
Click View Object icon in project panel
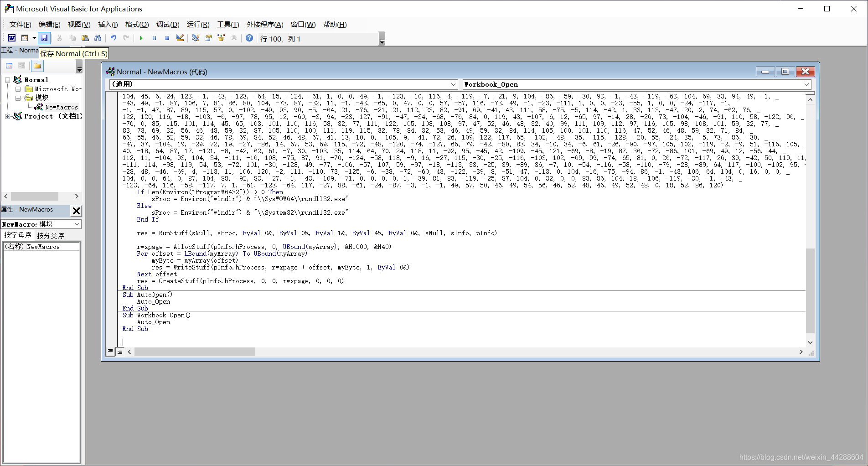coord(22,66)
